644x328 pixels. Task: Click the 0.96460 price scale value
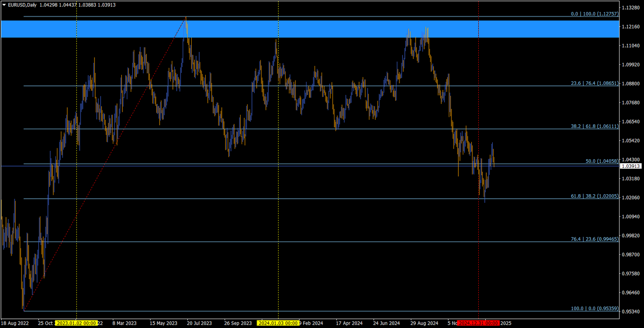[631, 292]
